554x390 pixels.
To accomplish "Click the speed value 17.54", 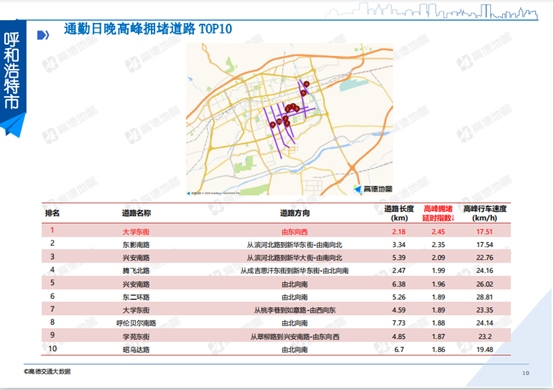I will click(484, 245).
